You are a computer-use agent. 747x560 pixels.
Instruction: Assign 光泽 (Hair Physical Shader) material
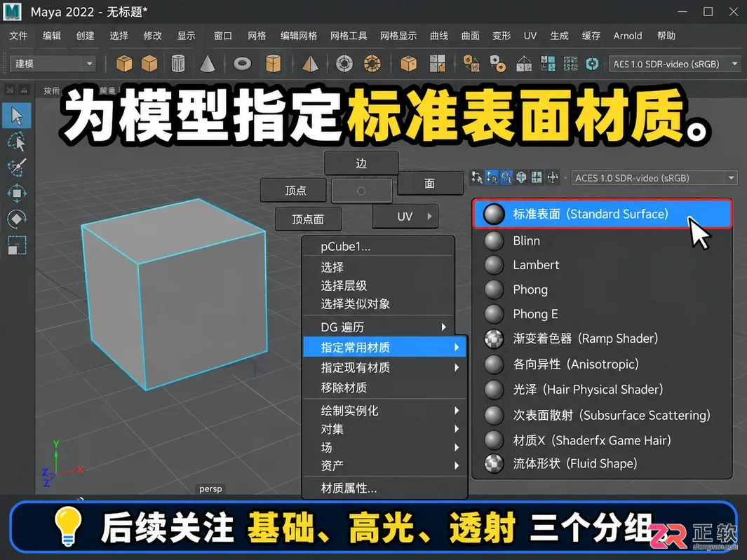click(x=603, y=389)
